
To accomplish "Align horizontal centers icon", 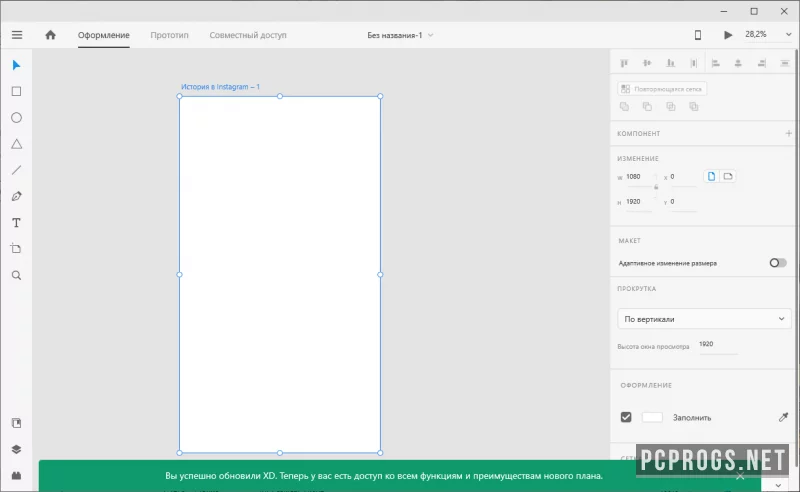I will (738, 63).
